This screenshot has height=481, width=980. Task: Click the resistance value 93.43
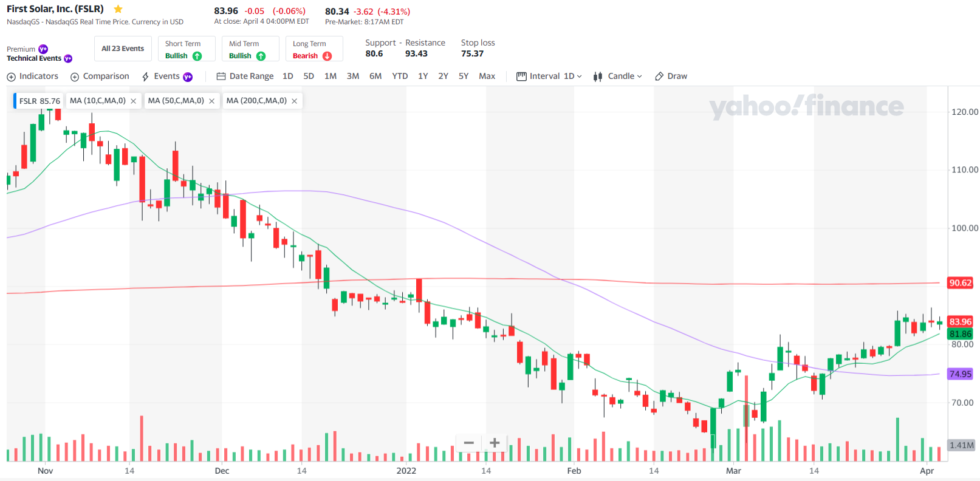(416, 53)
